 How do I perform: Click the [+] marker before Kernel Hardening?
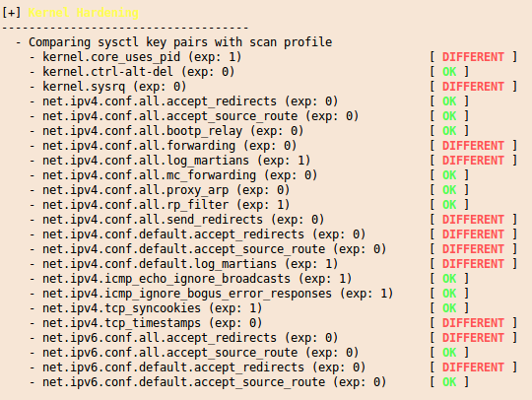pos(12,13)
